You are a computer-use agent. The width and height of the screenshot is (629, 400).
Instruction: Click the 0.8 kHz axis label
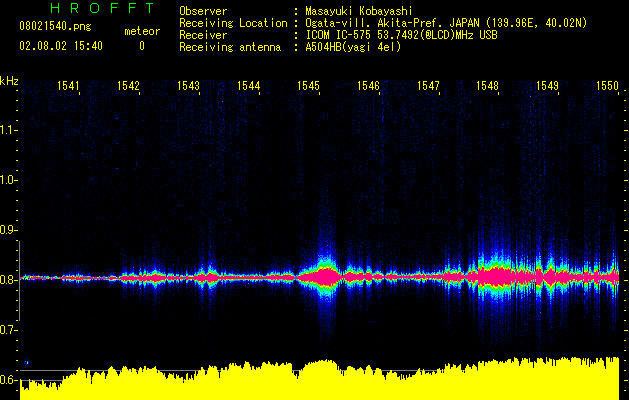click(x=8, y=280)
